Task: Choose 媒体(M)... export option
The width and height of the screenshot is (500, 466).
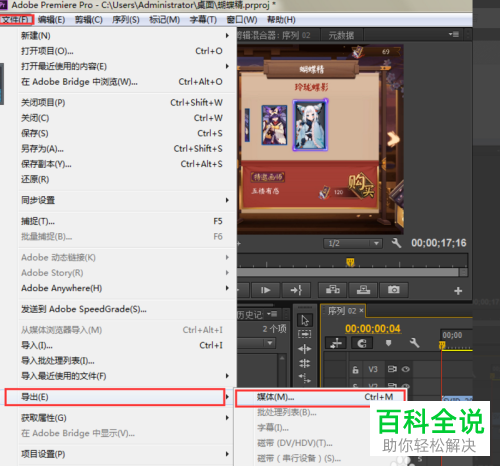Action: [x=321, y=397]
